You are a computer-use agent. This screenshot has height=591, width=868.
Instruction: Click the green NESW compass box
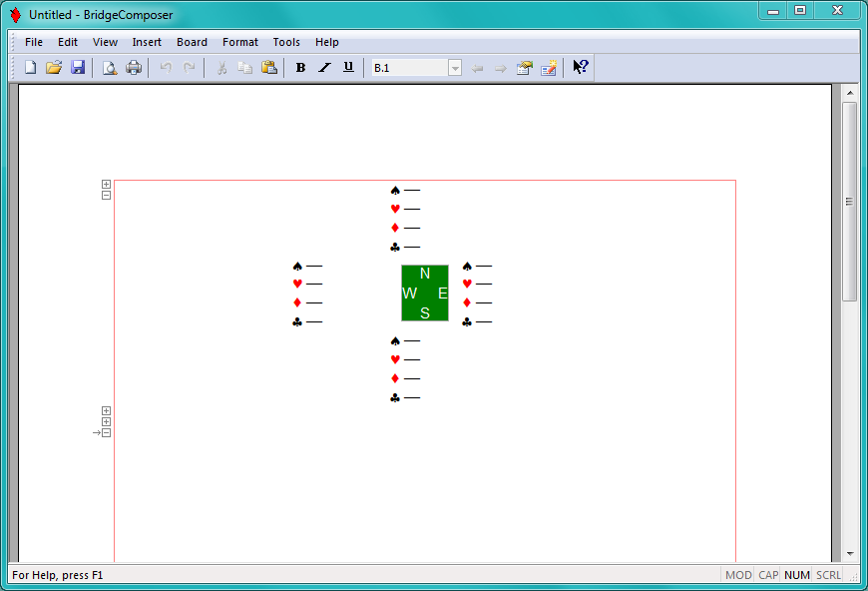pos(425,293)
